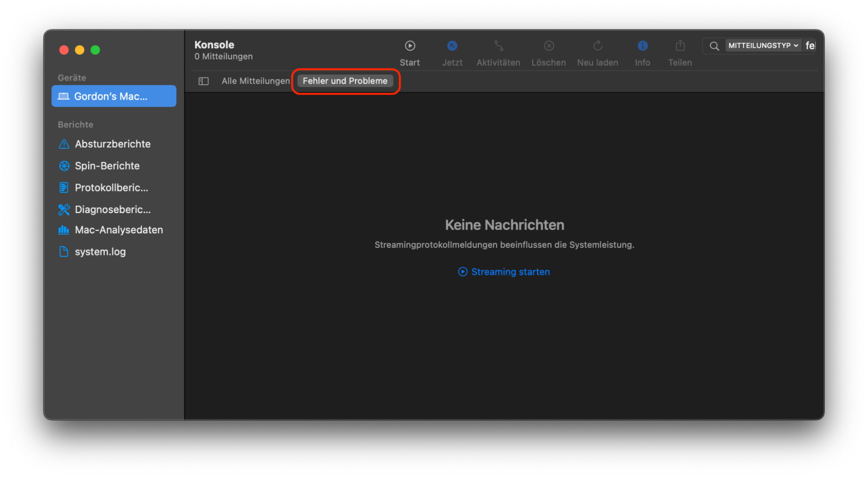
Task: Open system.log in the sidebar
Action: tap(100, 251)
